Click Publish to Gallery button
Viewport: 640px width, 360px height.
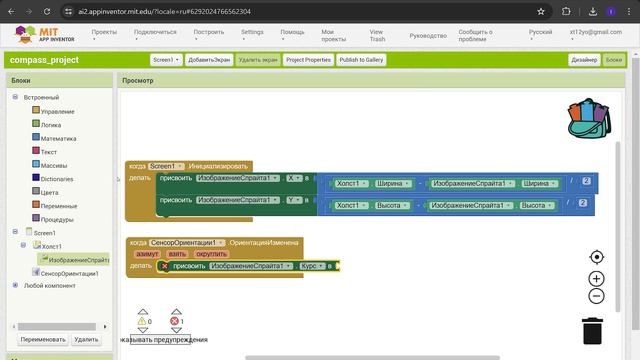(x=361, y=60)
